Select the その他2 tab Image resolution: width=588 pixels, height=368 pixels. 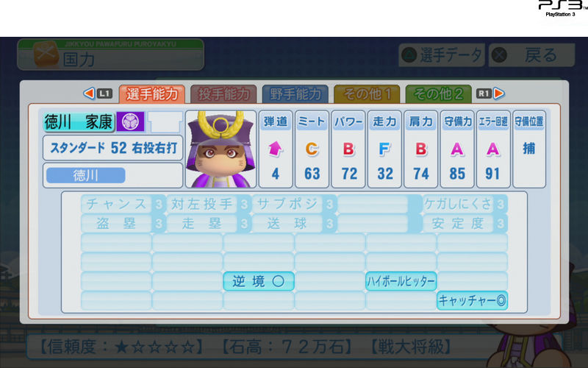pos(438,94)
